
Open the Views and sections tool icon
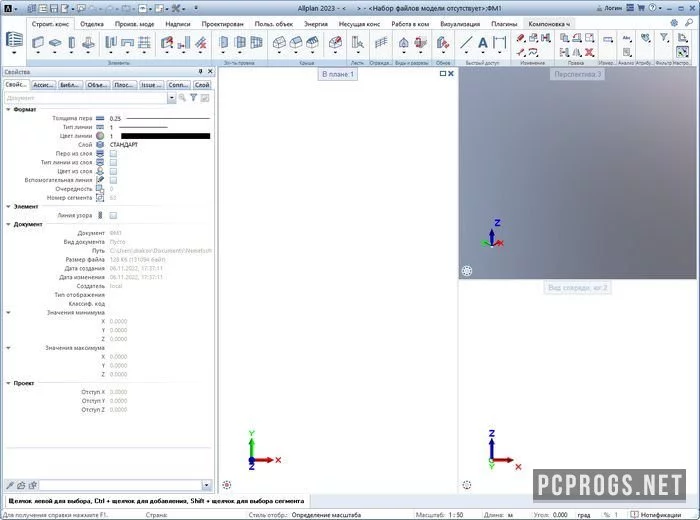[x=404, y=42]
